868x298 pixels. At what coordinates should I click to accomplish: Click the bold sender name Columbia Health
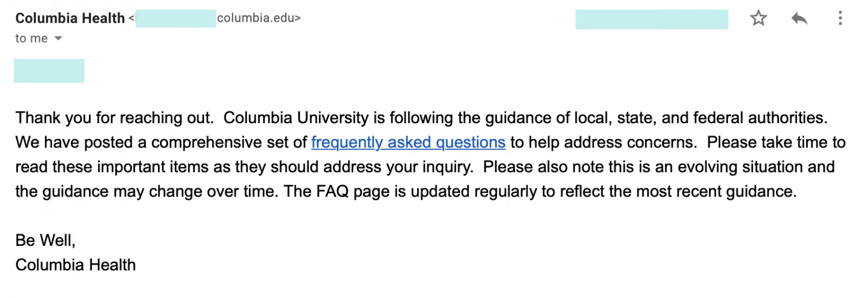(x=70, y=18)
